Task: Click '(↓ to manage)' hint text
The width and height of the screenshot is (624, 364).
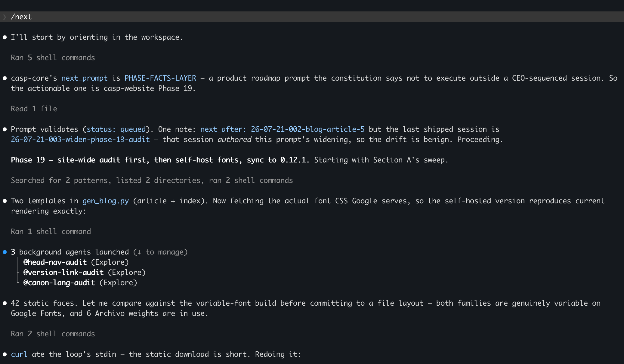Action: tap(160, 252)
